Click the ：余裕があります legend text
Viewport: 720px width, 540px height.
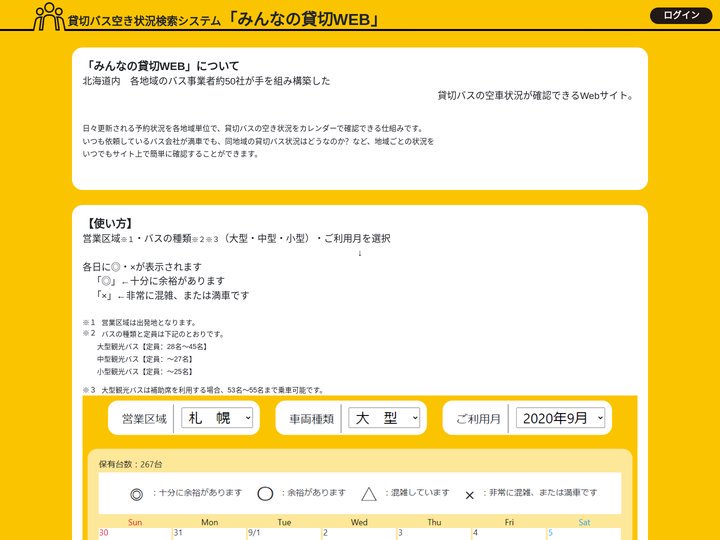(x=313, y=493)
